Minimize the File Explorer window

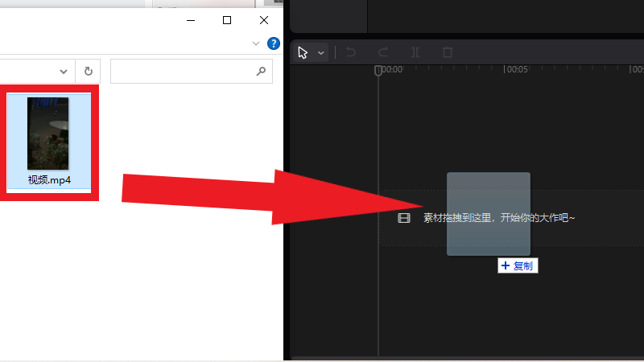click(x=190, y=19)
